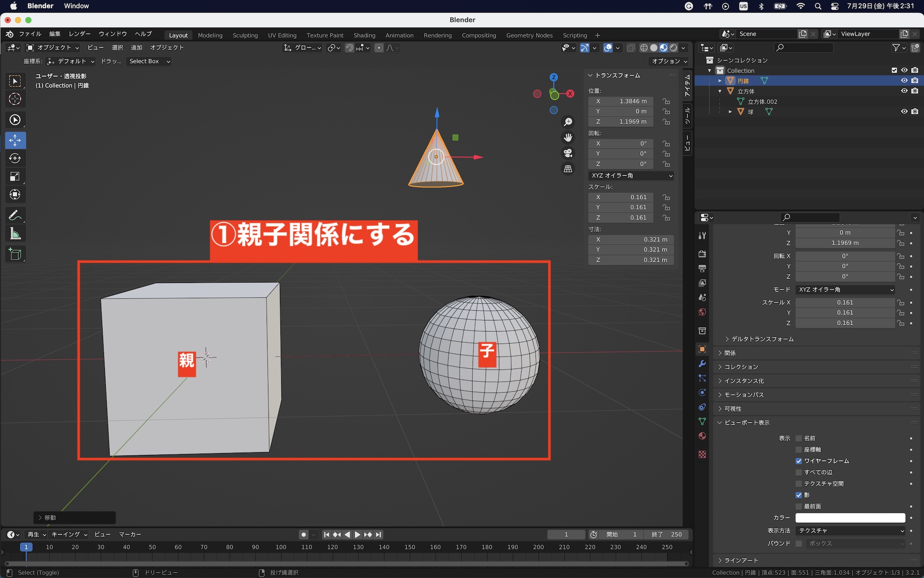Screen dimensions: 924x578
Task: Select the Measure ruler tool
Action: pyautogui.click(x=15, y=234)
